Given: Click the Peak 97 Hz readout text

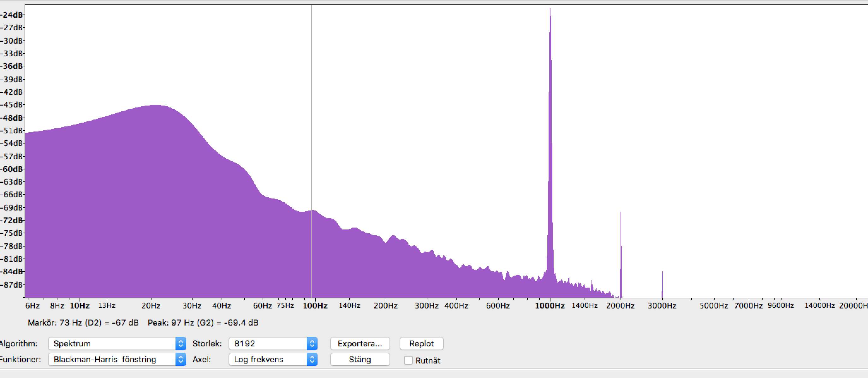Looking at the screenshot, I should tap(203, 323).
